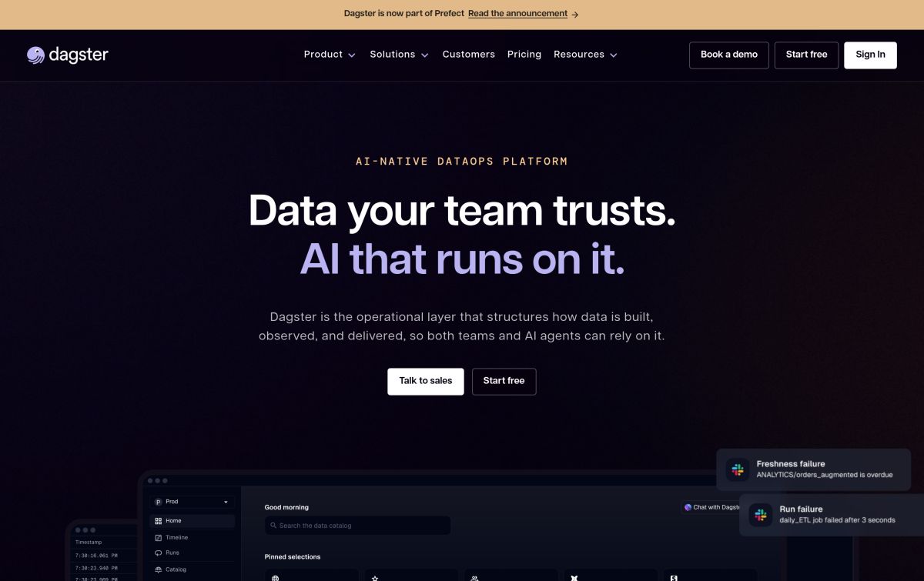Click the globe icon pinned selection card

275,577
